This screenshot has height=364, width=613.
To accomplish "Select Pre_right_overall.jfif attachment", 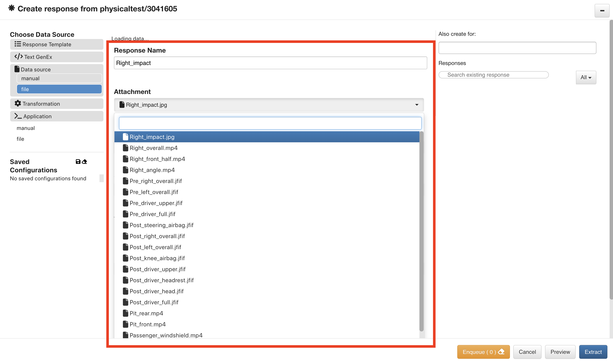I will point(267,181).
